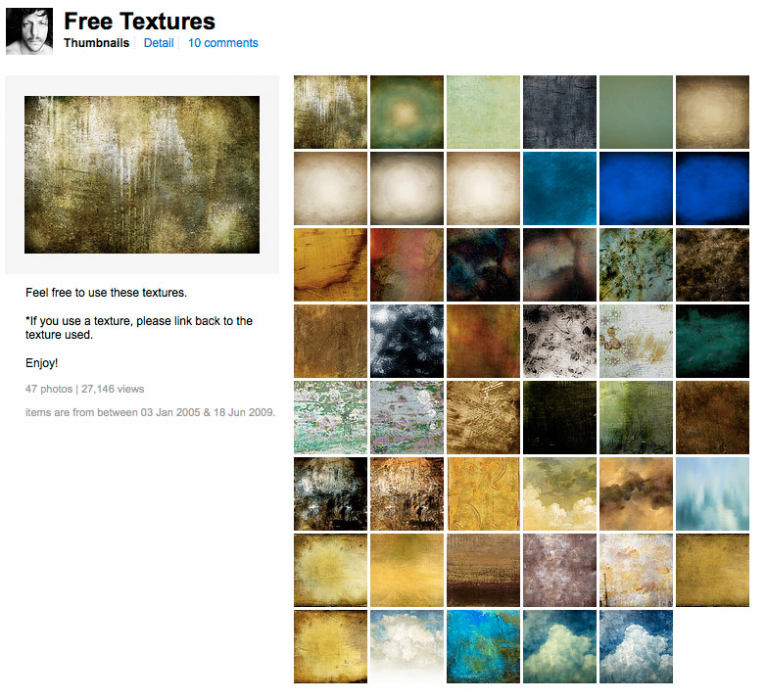Open the yellow swirl patterned texture thumbnail
The width and height of the screenshot is (766, 700).
pos(484,494)
